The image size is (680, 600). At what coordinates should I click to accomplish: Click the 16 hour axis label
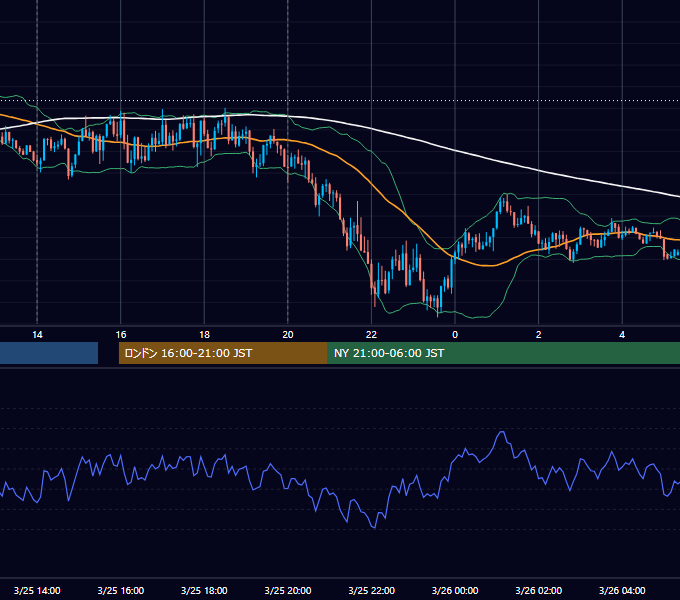(121, 335)
